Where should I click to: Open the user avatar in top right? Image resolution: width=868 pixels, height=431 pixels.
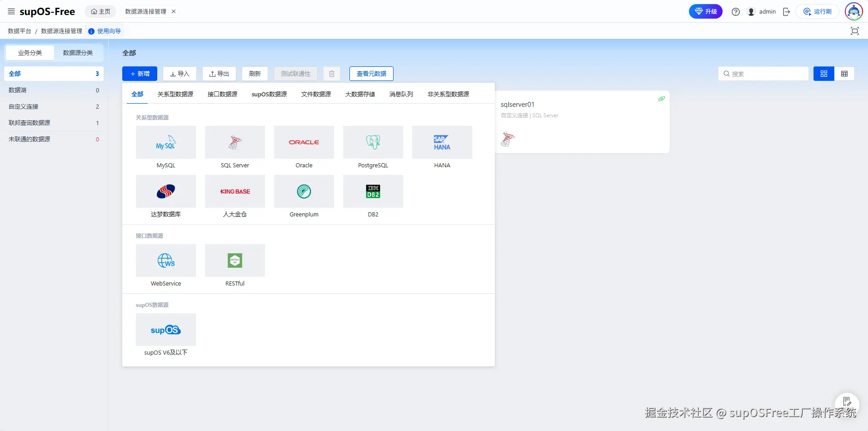(854, 11)
